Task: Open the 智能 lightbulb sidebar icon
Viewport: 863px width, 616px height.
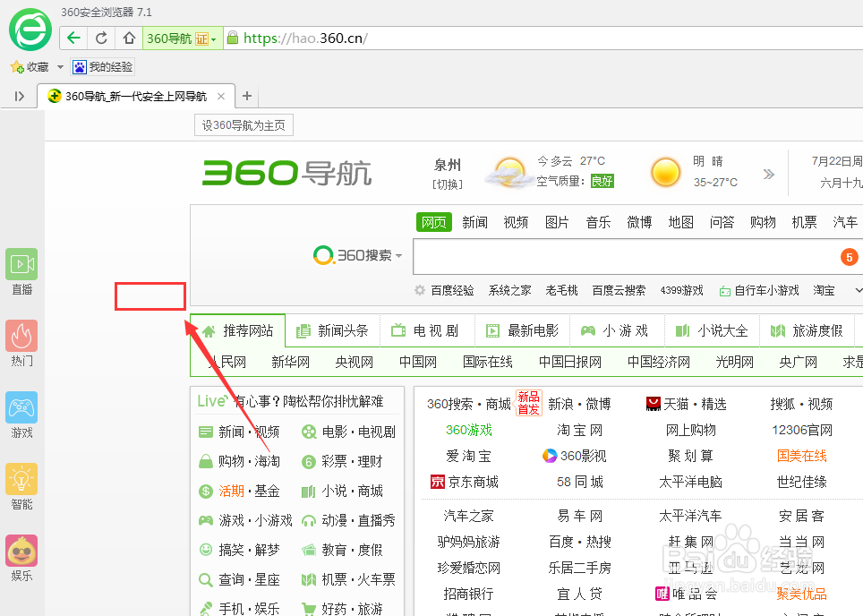Action: point(21,479)
